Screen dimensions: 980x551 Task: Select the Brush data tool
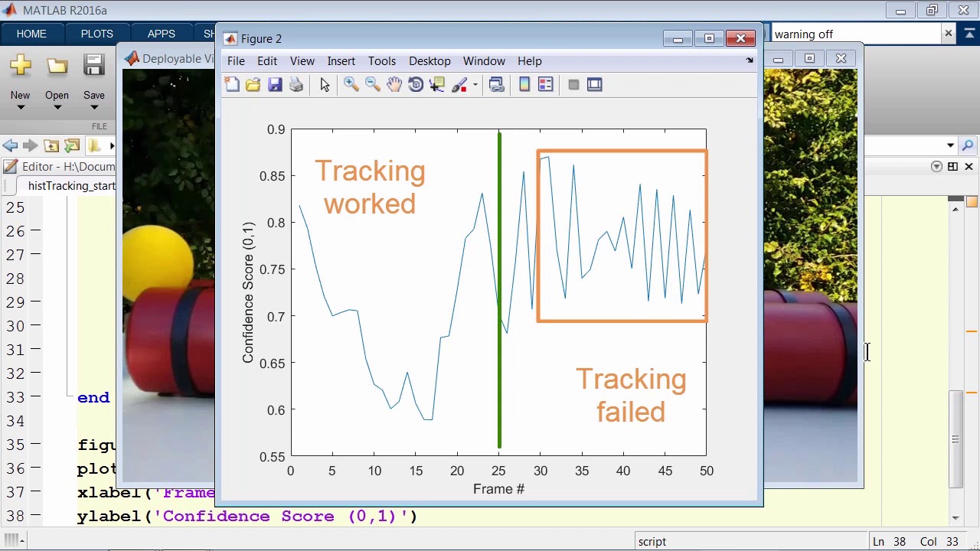[459, 85]
